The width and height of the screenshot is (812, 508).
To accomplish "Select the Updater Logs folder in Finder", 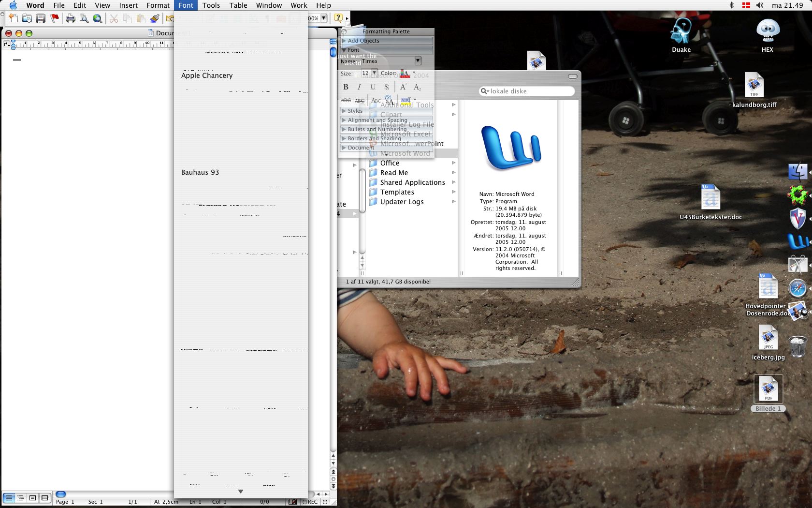I will pyautogui.click(x=402, y=202).
